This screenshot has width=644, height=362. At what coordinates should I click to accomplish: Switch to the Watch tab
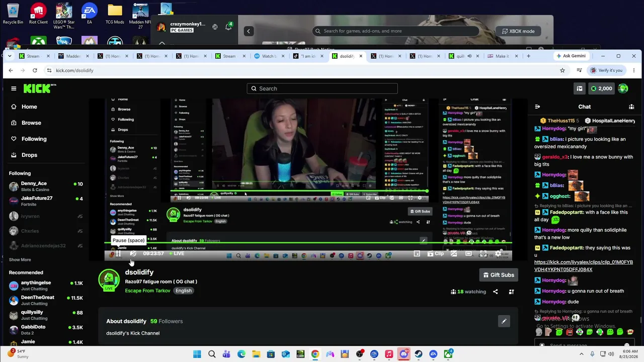click(269, 56)
